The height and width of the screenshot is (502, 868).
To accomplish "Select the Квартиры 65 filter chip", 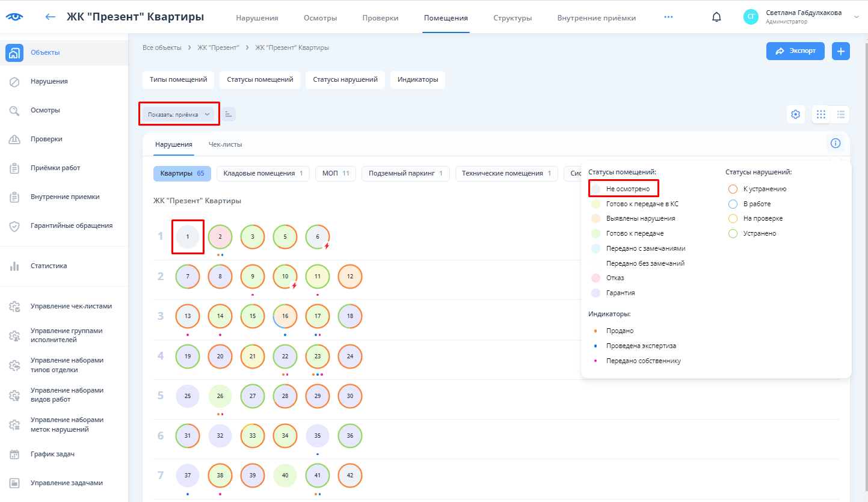I will (x=182, y=173).
